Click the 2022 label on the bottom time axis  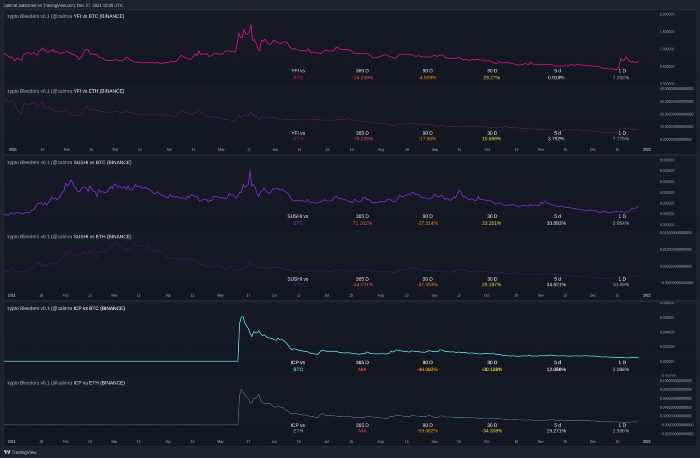(x=646, y=441)
